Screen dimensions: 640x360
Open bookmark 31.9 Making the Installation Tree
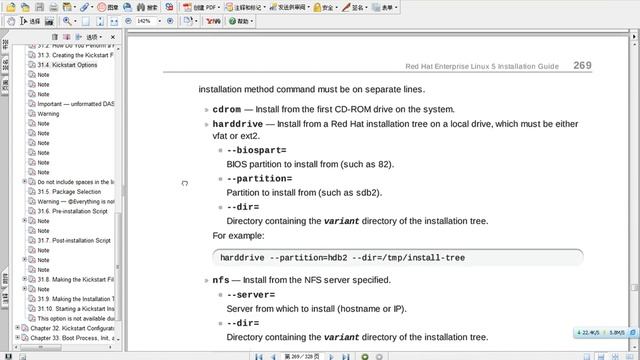coord(76,299)
